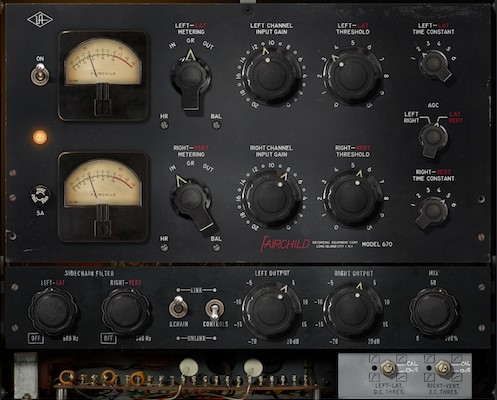Click the Left Output knob

coord(271,312)
